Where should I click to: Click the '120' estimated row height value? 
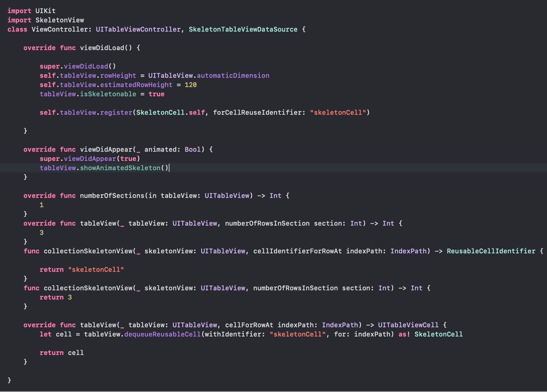pos(191,85)
